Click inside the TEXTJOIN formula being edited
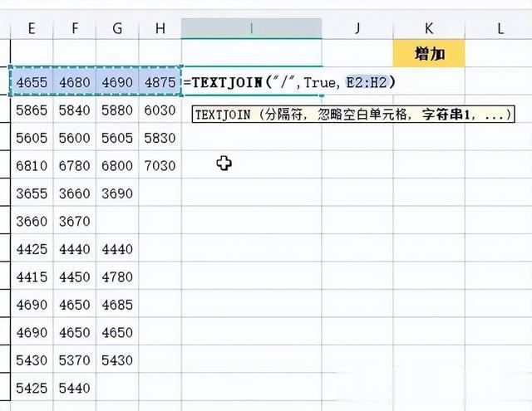The width and height of the screenshot is (532, 411). (x=289, y=82)
